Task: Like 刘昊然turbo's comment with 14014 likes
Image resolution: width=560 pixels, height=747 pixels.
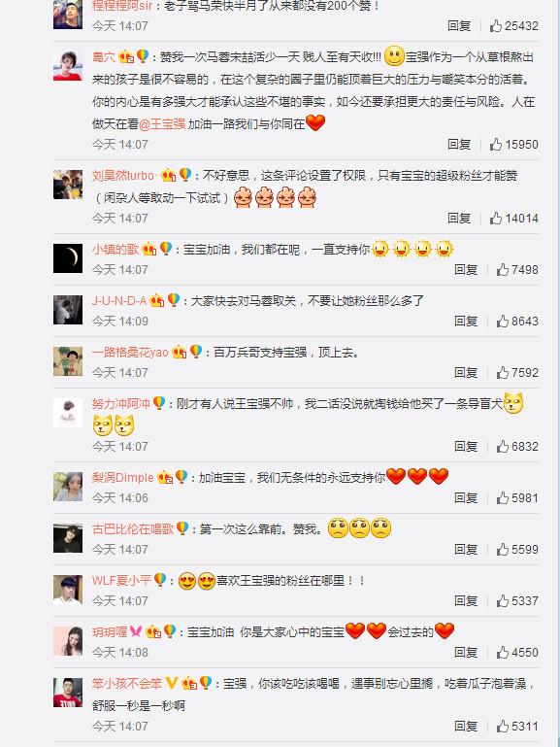Action: (496, 219)
